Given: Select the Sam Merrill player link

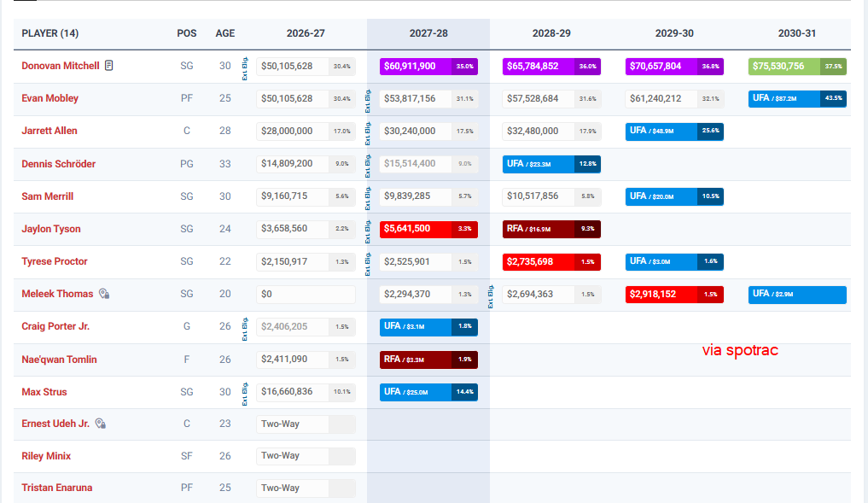Looking at the screenshot, I should pos(48,196).
